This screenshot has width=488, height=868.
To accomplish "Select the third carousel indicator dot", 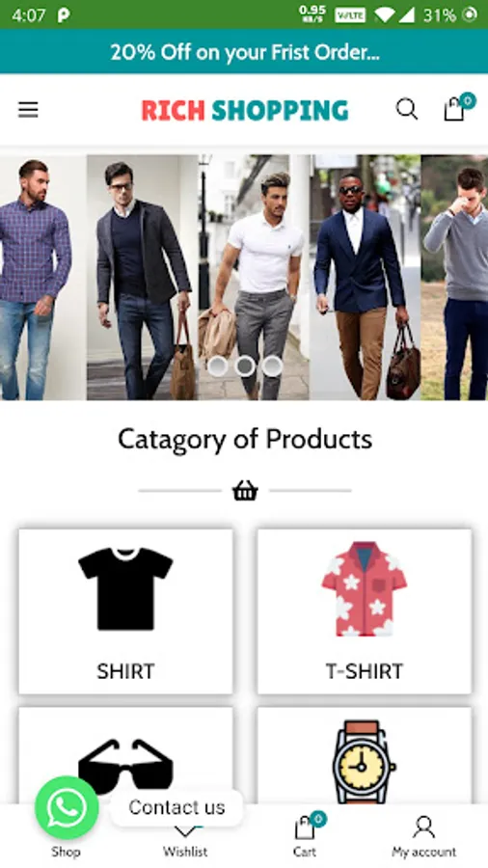I will [272, 366].
